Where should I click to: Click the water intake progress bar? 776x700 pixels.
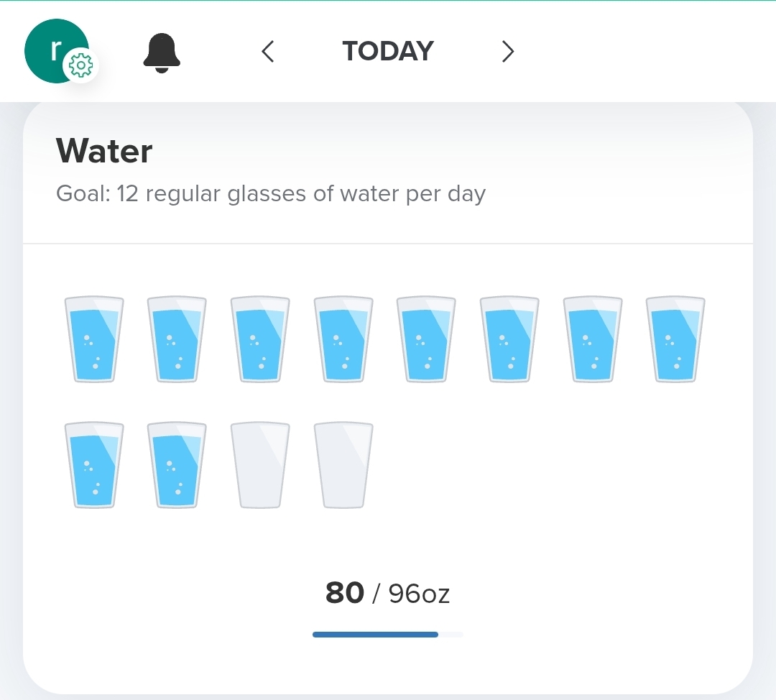388,635
